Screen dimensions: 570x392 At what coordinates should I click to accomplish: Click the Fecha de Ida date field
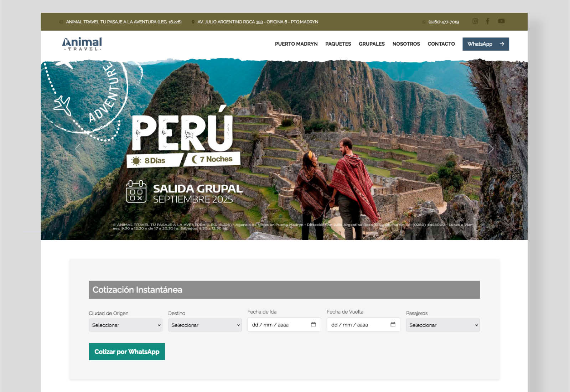(284, 325)
